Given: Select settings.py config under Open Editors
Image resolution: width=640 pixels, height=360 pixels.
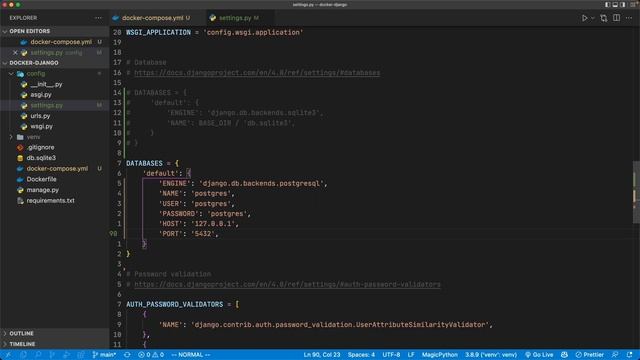Looking at the screenshot, I should coord(55,53).
